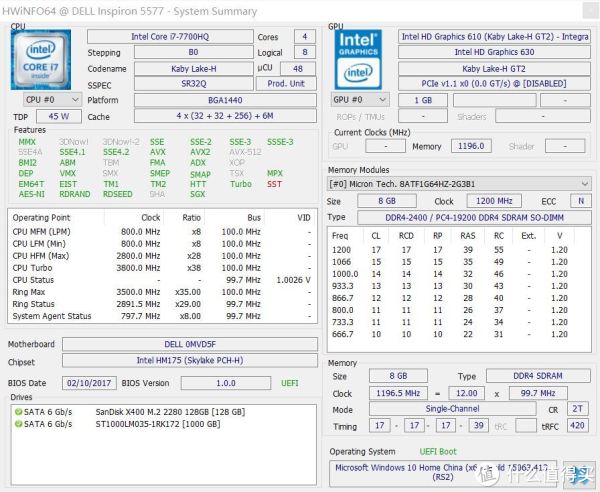Click the green status icon for ST1000LM035 drive
This screenshot has height=492, width=600.
pyautogui.click(x=18, y=424)
